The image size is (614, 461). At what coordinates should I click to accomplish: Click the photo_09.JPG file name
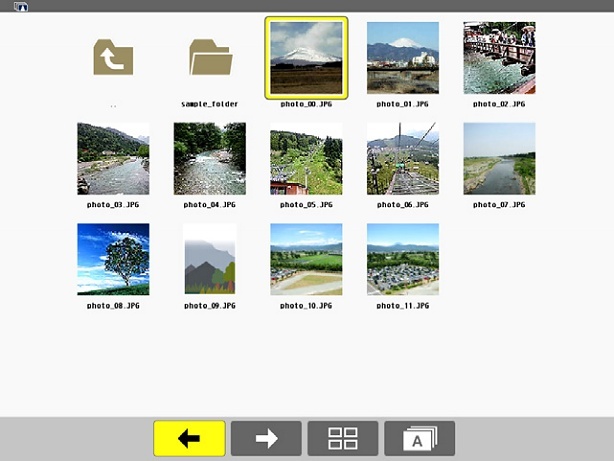(x=210, y=306)
